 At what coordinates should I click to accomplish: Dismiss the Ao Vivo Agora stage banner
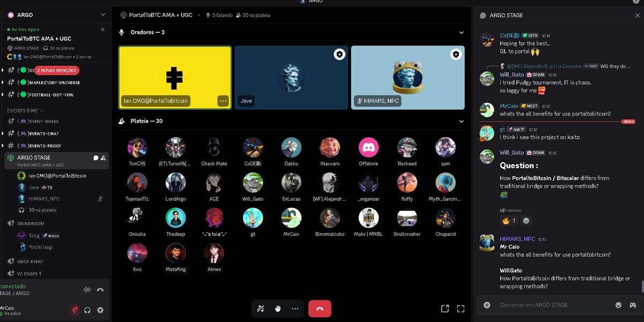pyautogui.click(x=103, y=30)
